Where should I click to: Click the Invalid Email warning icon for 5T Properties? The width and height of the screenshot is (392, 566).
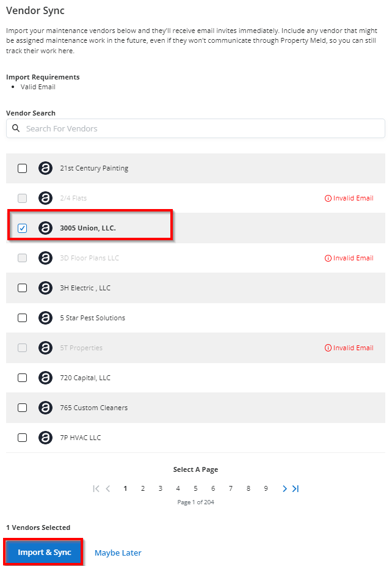click(328, 348)
